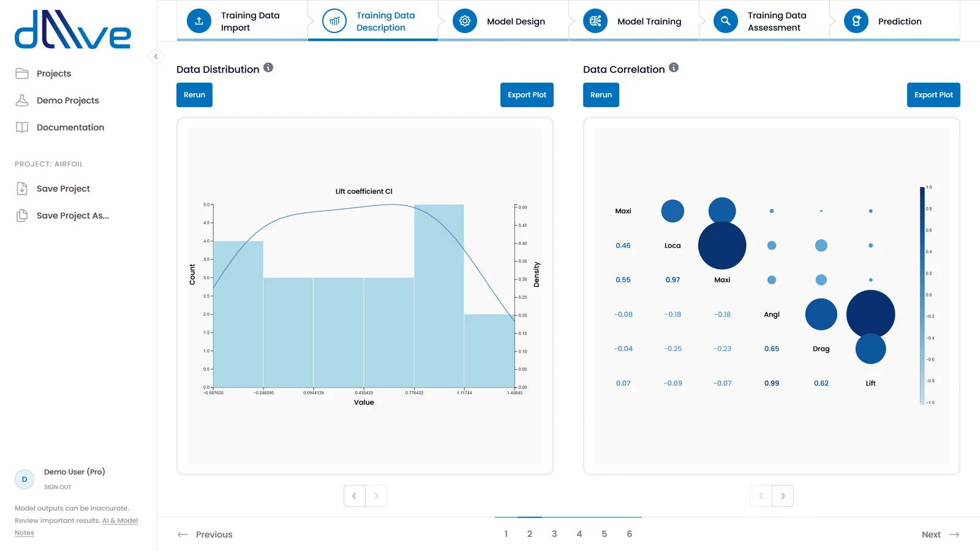Rerun the Data Correlation analysis
980x551 pixels.
[x=601, y=95]
